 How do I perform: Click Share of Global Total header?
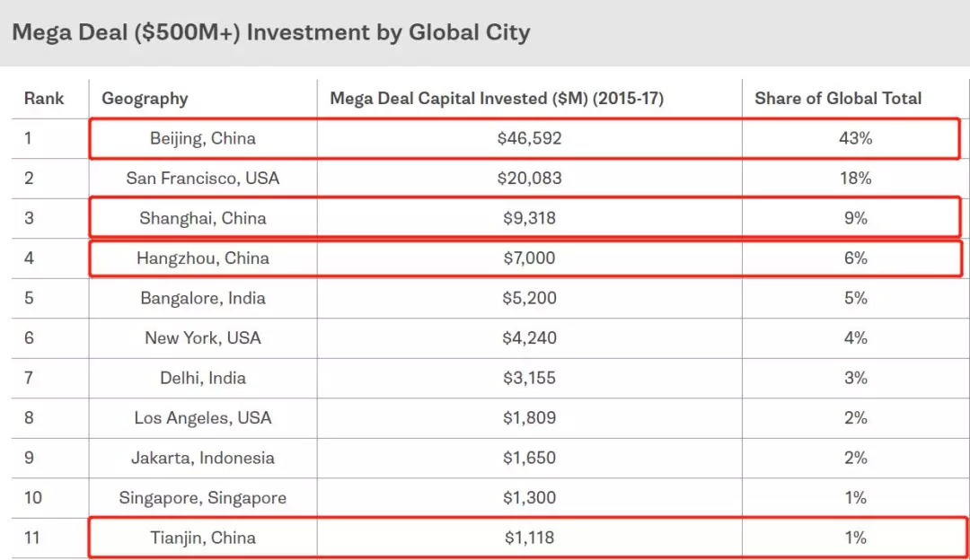pyautogui.click(x=838, y=99)
